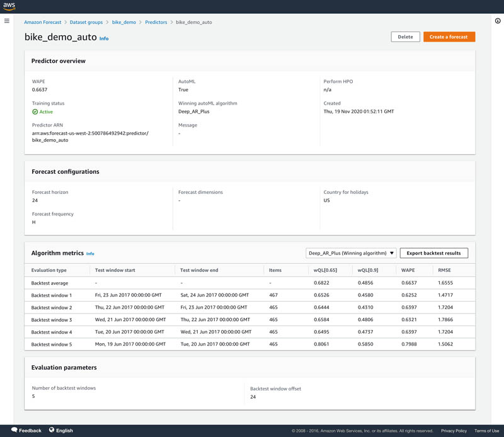Click the AWS logo

[9, 6]
